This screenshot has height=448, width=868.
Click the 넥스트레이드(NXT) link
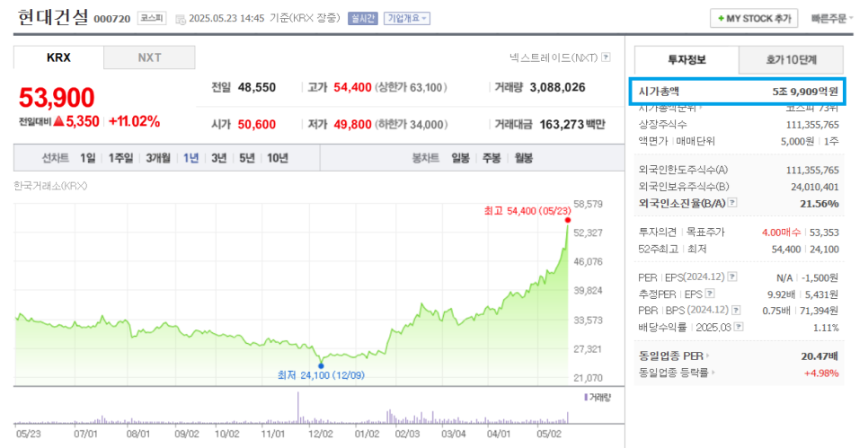(x=553, y=57)
